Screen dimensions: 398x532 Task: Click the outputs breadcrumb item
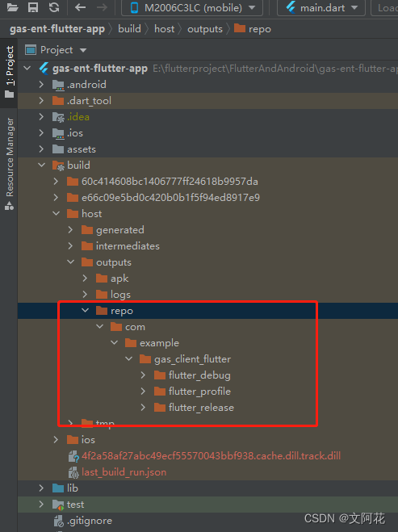(205, 29)
